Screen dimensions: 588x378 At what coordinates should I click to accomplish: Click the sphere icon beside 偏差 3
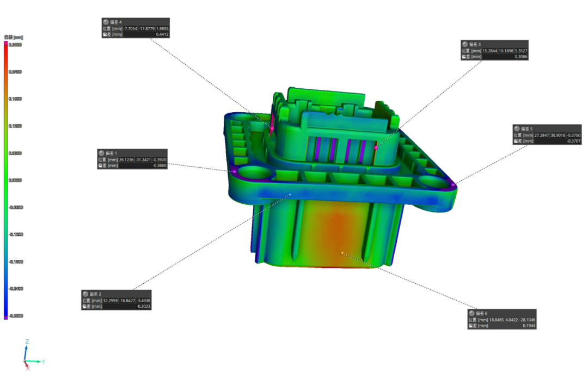tap(465, 44)
